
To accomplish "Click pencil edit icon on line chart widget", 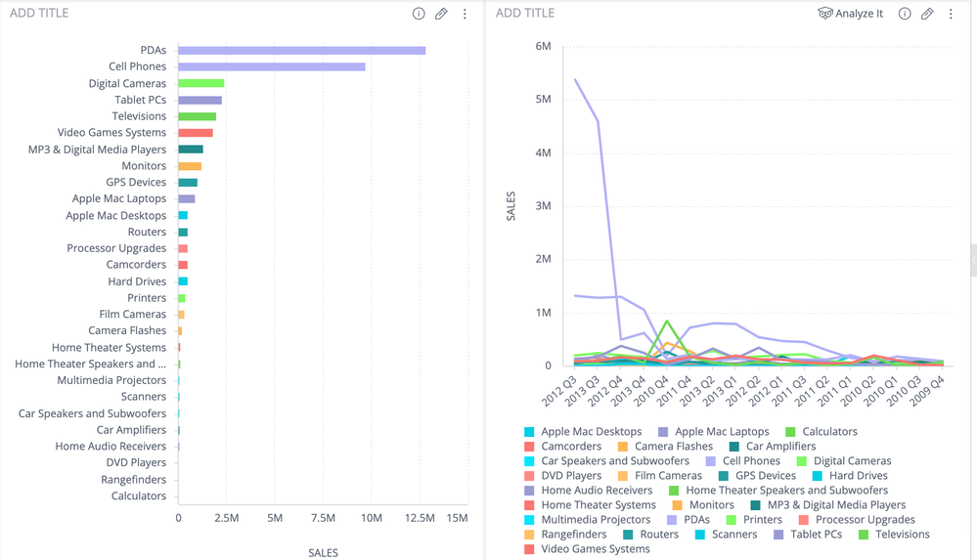I will click(927, 14).
